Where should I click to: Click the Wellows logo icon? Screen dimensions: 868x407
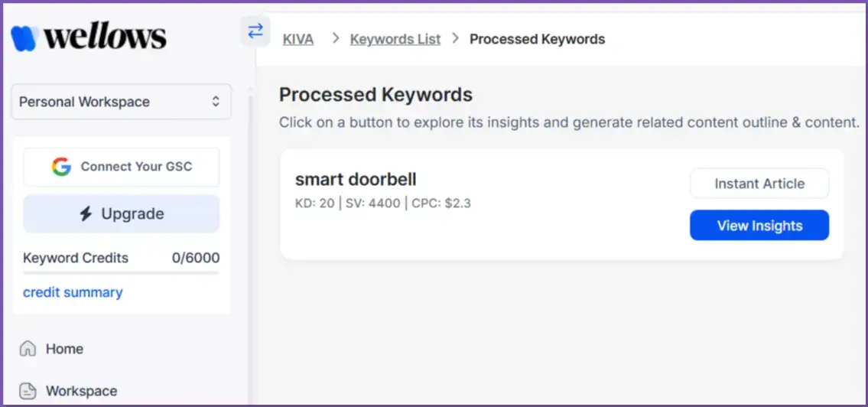[25, 37]
